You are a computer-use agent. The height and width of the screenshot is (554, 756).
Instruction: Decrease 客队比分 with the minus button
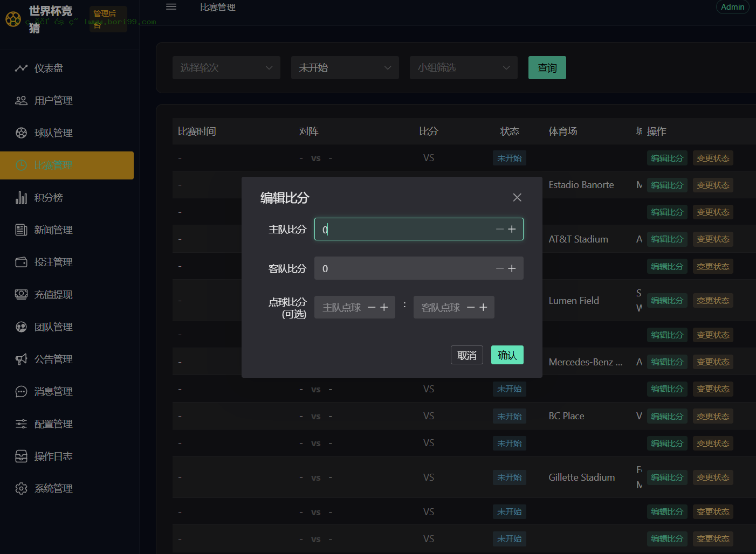pos(500,268)
